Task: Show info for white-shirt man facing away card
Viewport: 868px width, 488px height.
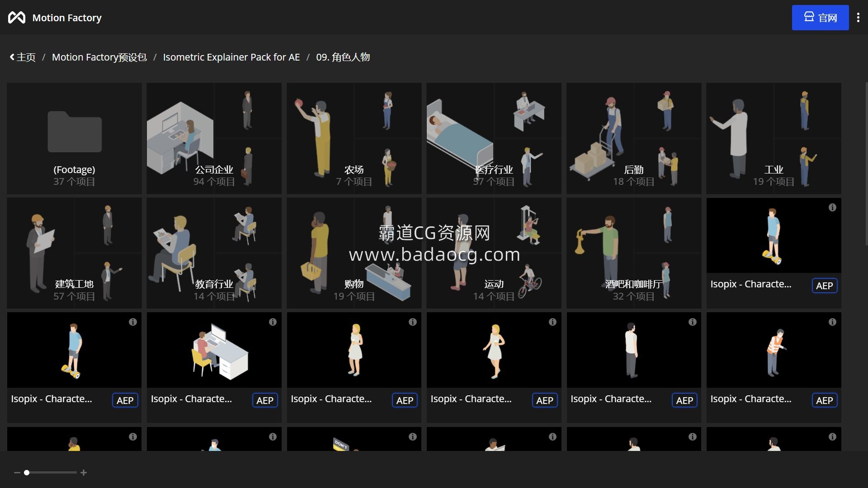Action: tap(692, 322)
